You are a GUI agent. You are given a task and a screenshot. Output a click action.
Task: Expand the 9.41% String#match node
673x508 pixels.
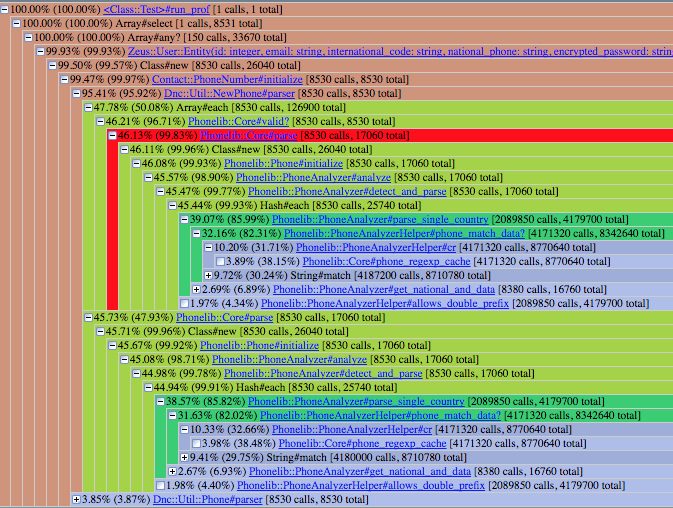184,457
